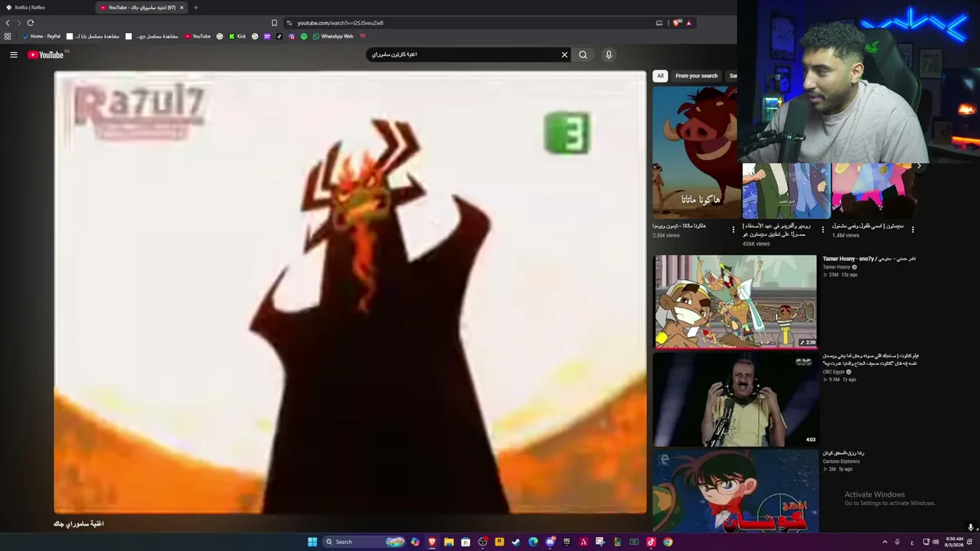This screenshot has width=980, height=551.
Task: Go to YouTube home via the logo
Action: (x=46, y=54)
